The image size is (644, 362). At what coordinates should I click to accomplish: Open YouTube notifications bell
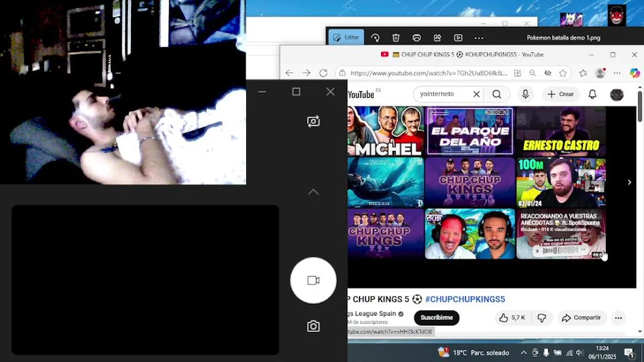click(x=593, y=94)
